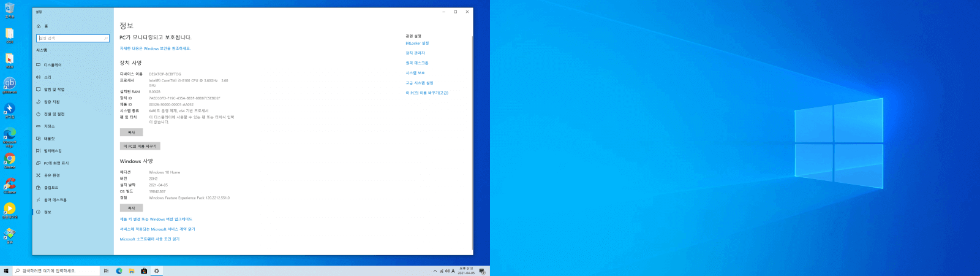The height and width of the screenshot is (276, 980).
Task: Open the Microsoft 서비스 계약 읽기 link
Action: tap(157, 229)
